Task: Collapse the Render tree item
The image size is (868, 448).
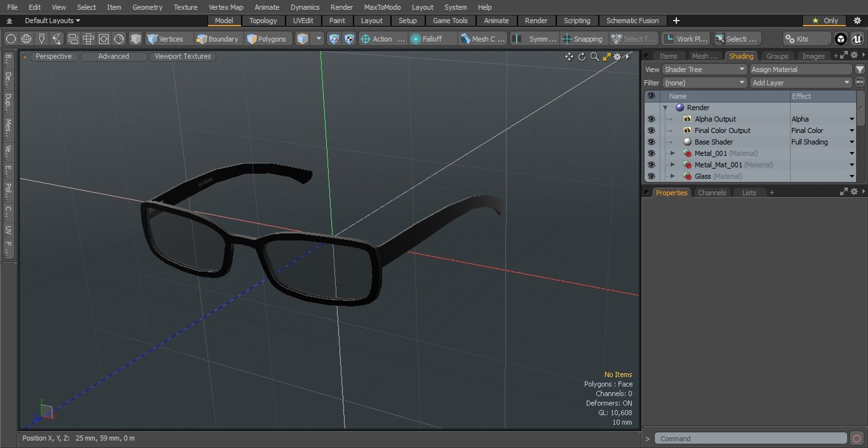Action: point(665,108)
